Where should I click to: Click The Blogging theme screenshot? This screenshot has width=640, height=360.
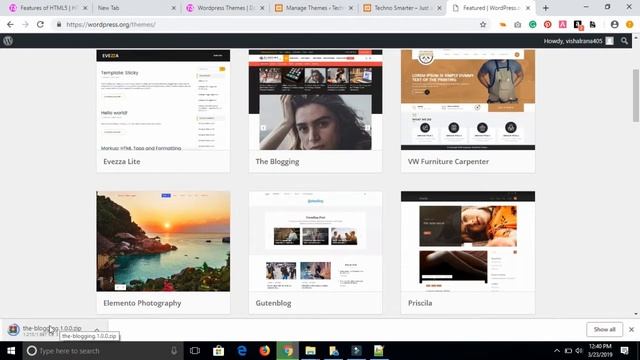(x=316, y=100)
